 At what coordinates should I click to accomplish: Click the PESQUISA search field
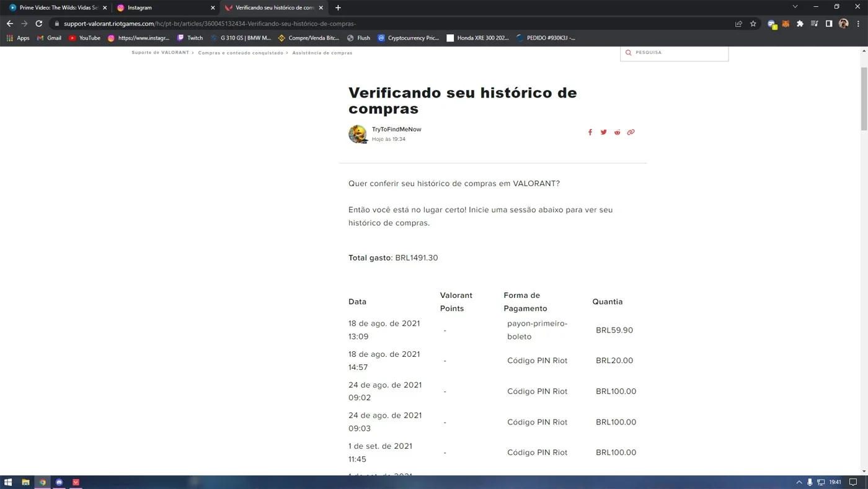[674, 53]
